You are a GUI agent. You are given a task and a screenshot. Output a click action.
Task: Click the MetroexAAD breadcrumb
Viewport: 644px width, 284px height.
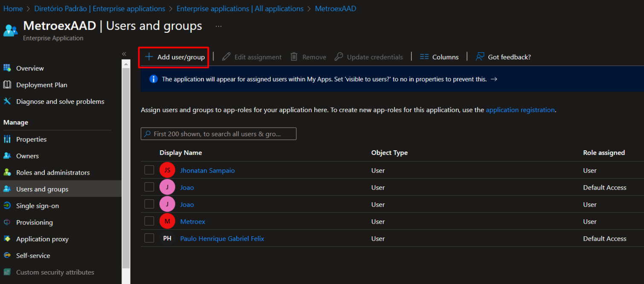point(336,9)
